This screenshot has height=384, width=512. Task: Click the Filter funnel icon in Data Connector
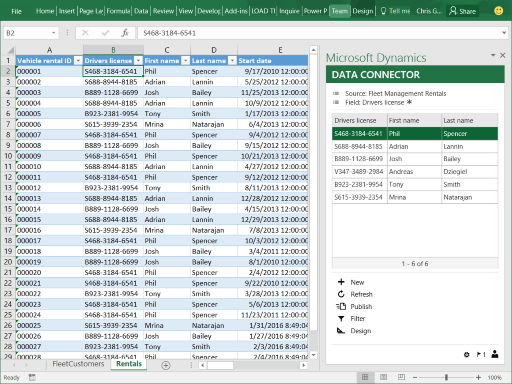click(x=341, y=319)
